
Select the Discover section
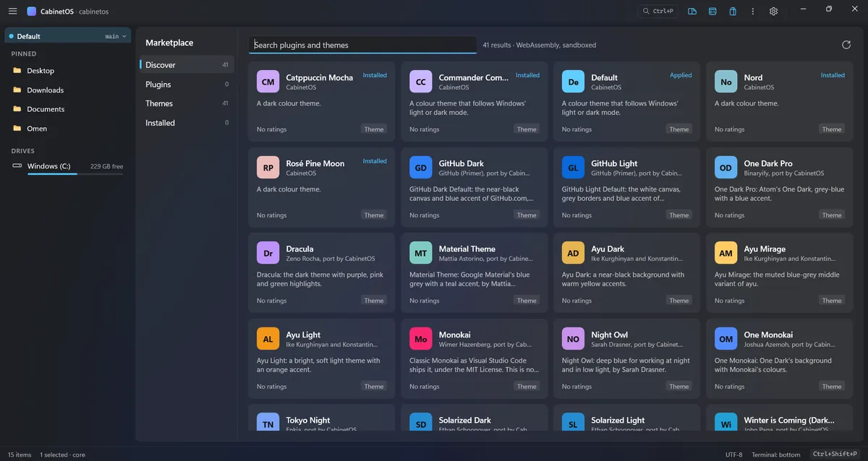186,65
